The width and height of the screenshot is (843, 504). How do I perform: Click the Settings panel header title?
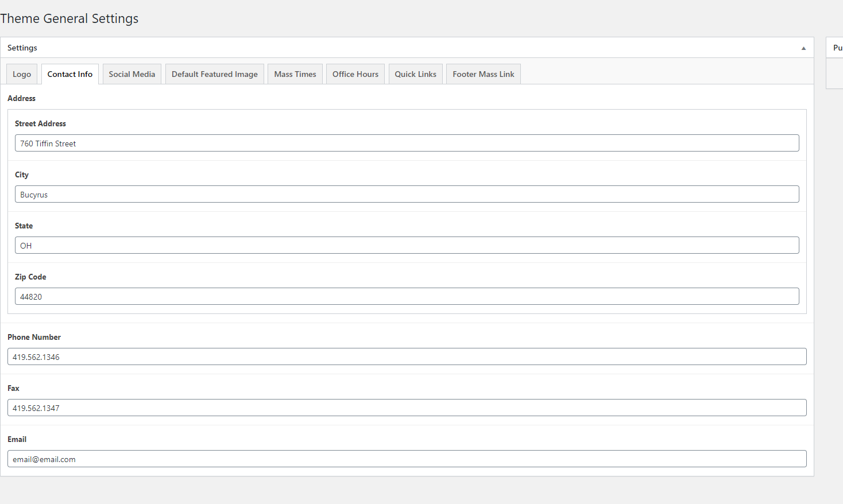(22, 48)
